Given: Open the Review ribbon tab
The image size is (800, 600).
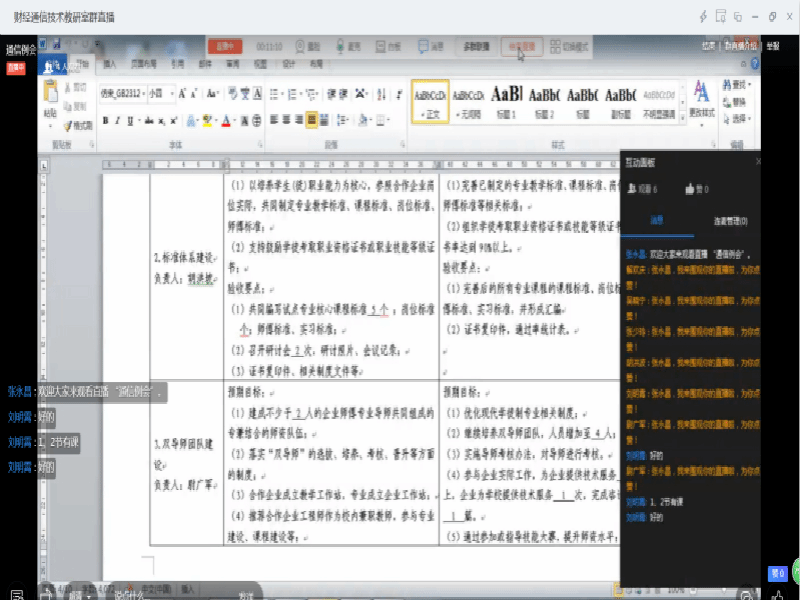Looking at the screenshot, I should tap(233, 64).
